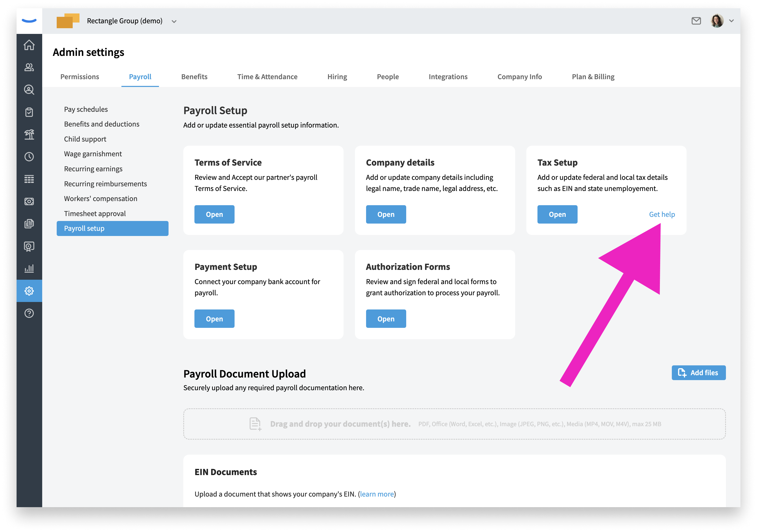Click the drag and drop upload area
This screenshot has width=757, height=532.
[x=454, y=424]
